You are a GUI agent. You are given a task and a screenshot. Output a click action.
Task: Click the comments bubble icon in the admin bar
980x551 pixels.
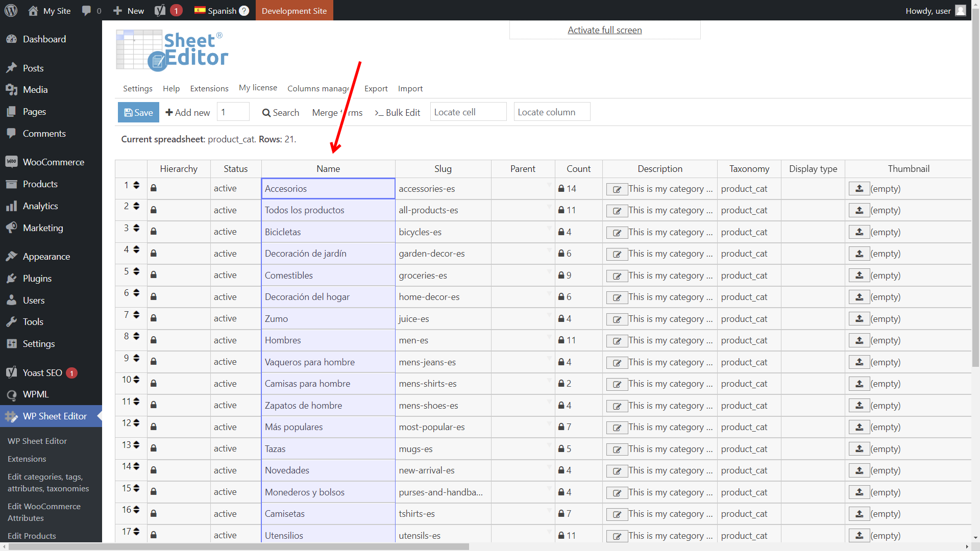click(x=86, y=11)
